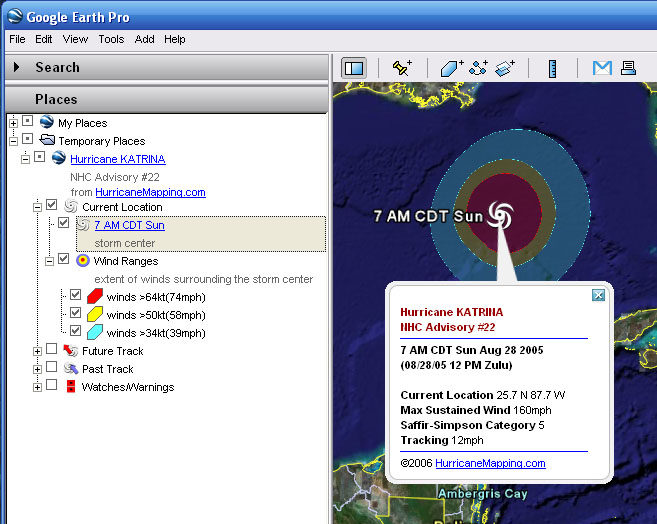Uncheck the 7 AM CDT Sun checkbox
This screenshot has height=524, width=657.
tap(64, 223)
